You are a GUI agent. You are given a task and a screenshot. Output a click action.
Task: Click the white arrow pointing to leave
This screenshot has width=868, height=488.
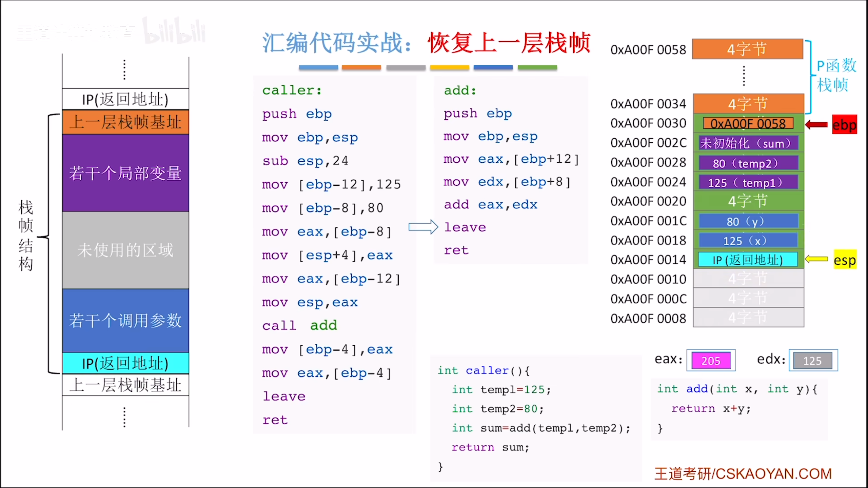(x=423, y=227)
